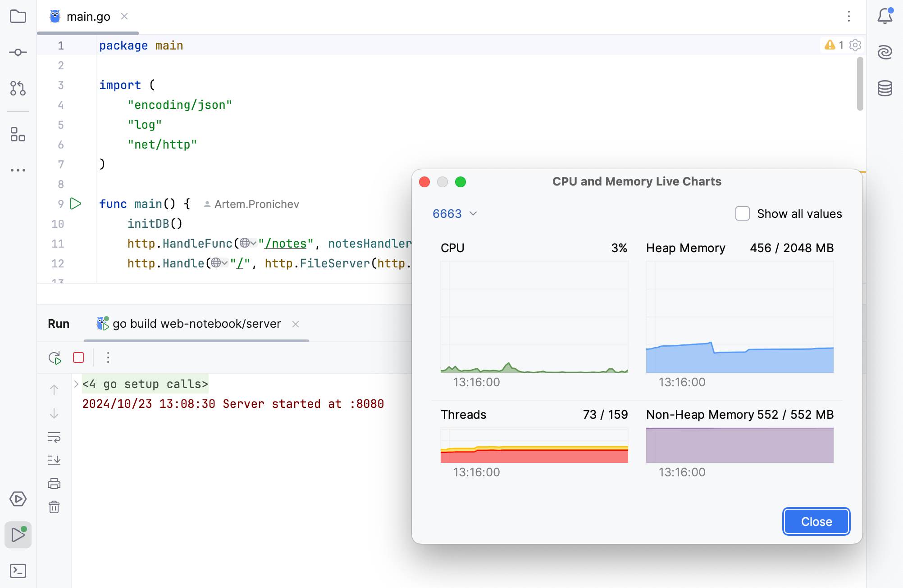The height and width of the screenshot is (588, 903).
Task: Open URL options for /notes route
Action: pyautogui.click(x=248, y=244)
